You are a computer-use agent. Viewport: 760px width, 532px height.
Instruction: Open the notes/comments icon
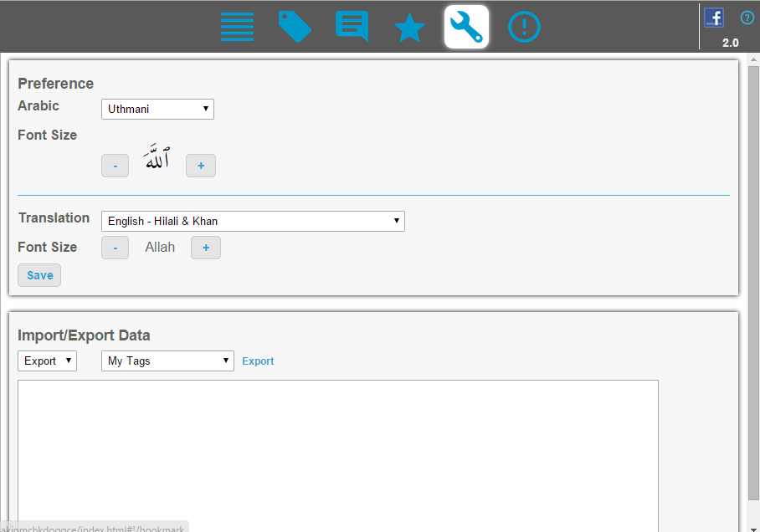click(352, 27)
